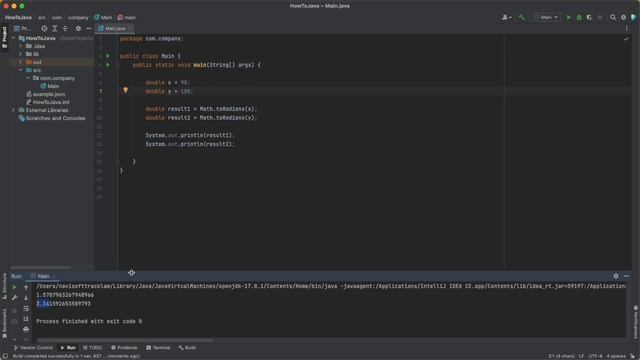Open the user account icon in the toolbar
The width and height of the screenshot is (640, 360).
click(x=506, y=18)
